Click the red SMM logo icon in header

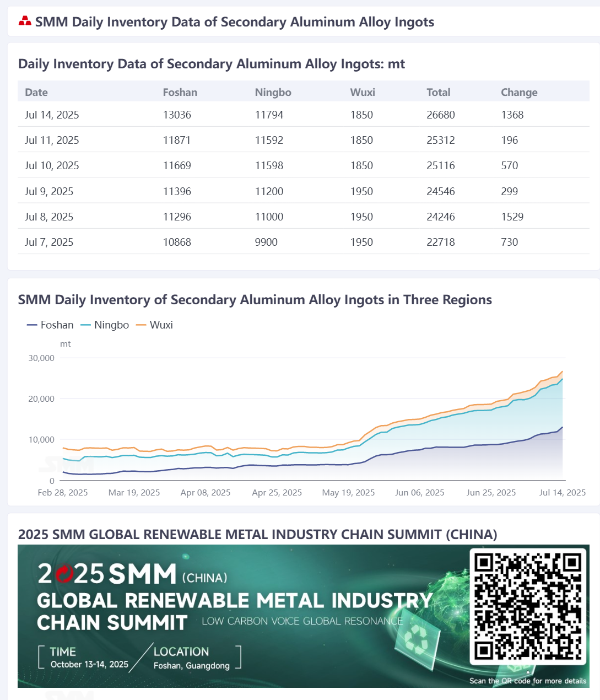tap(25, 21)
